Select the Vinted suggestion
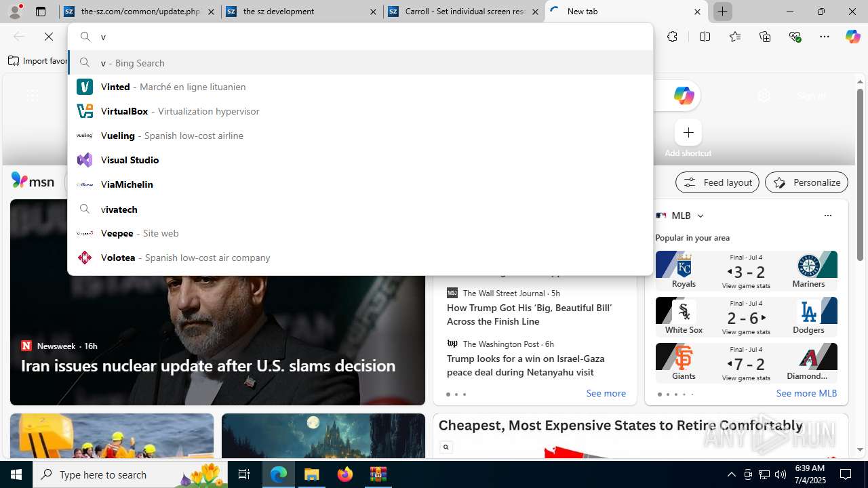The height and width of the screenshot is (488, 868). pyautogui.click(x=360, y=87)
